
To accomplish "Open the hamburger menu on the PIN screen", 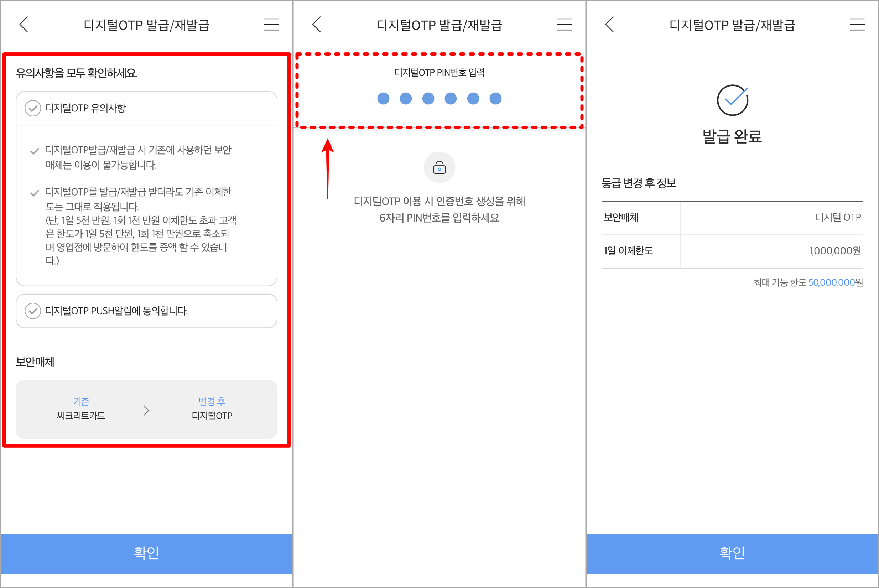I will tap(564, 25).
